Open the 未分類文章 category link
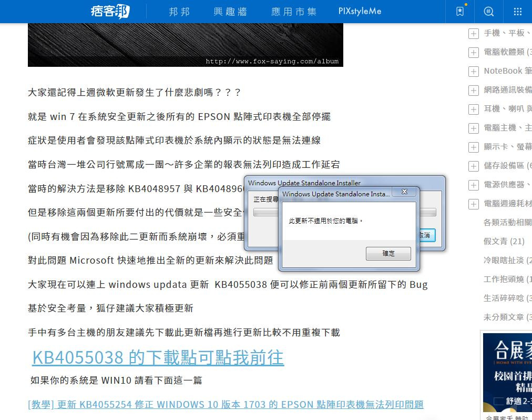This screenshot has width=532, height=420. click(x=508, y=317)
